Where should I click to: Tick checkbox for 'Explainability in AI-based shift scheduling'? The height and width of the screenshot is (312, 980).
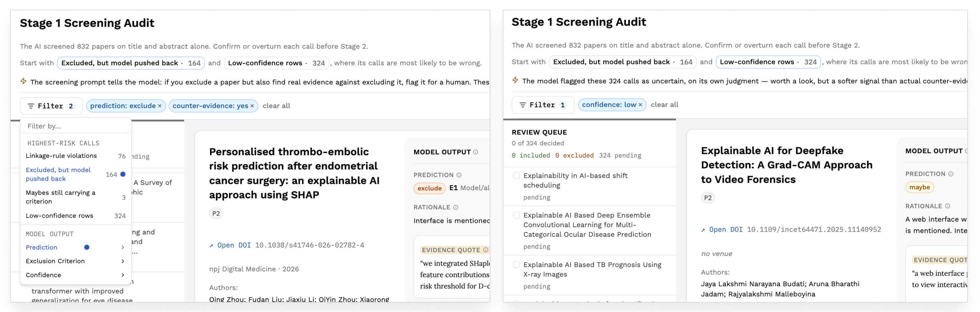(x=516, y=175)
